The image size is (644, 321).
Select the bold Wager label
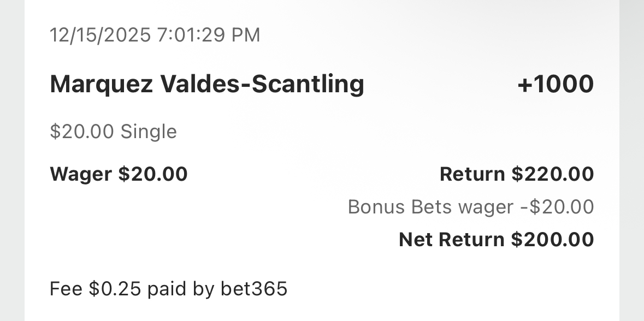click(x=81, y=175)
